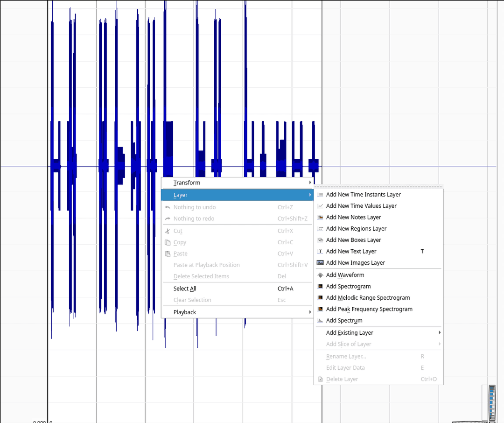This screenshot has width=504, height=423.
Task: Choose Add New Images Layer
Action: (378, 263)
